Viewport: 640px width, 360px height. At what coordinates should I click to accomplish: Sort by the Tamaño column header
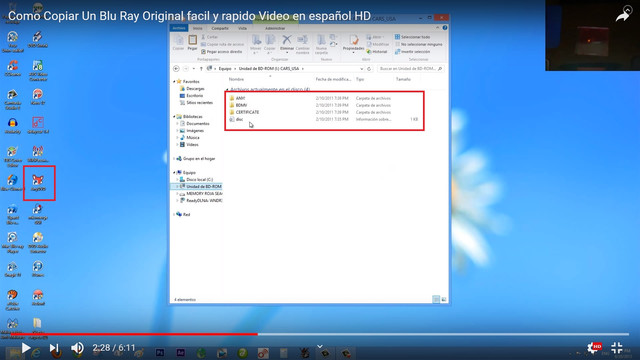click(x=403, y=79)
